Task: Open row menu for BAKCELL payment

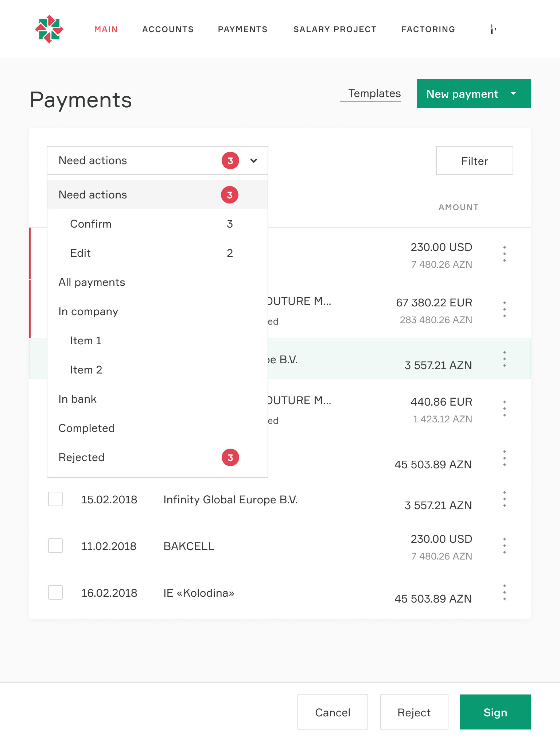Action: [x=505, y=546]
